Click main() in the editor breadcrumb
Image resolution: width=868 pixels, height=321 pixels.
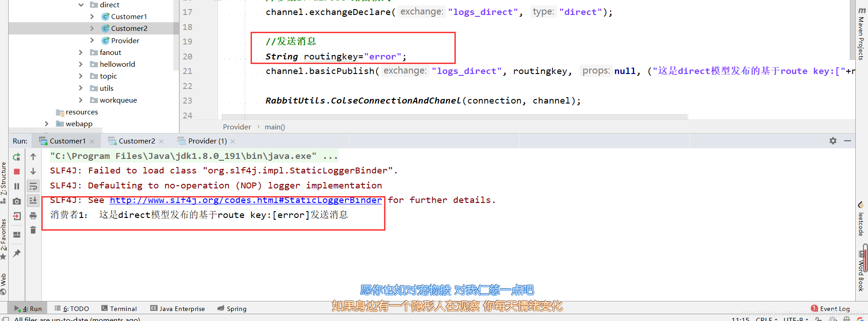(x=275, y=127)
